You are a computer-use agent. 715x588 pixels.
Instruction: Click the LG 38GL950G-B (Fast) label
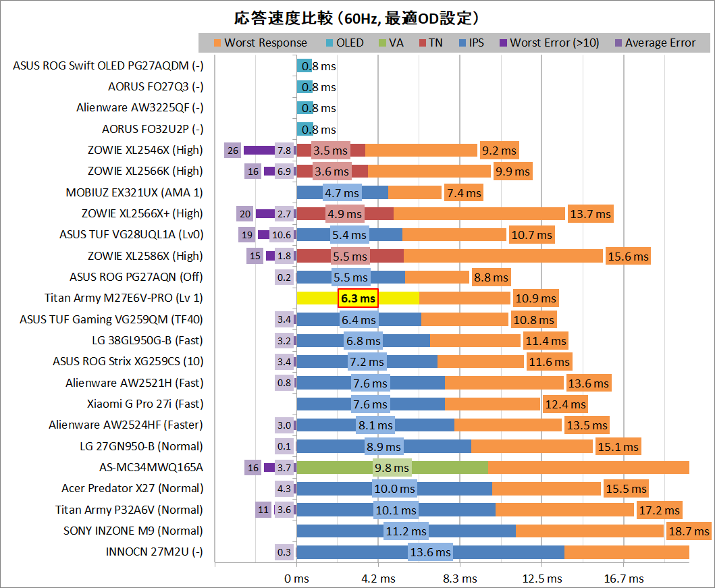(x=147, y=340)
